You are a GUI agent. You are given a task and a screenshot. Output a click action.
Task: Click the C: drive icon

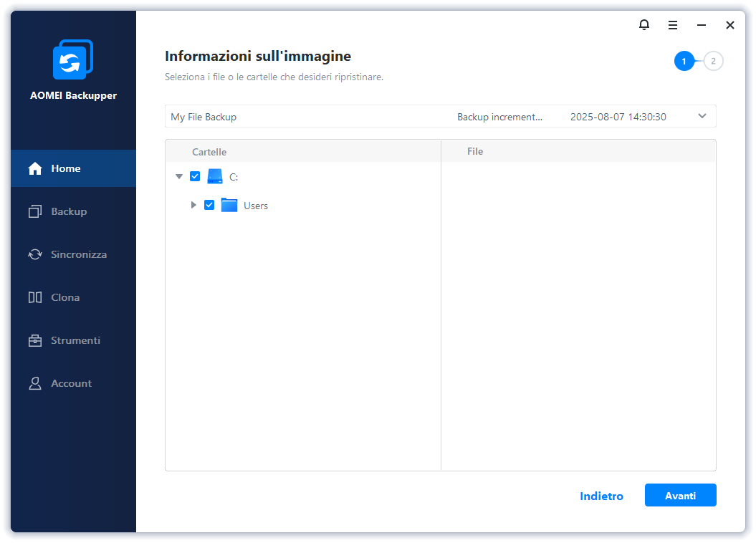(215, 176)
